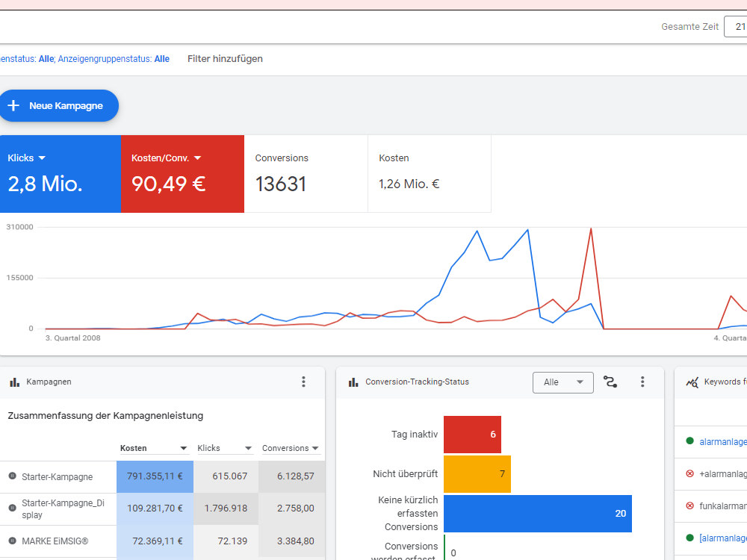Click the Starter-Kampagne_Display campaign name
This screenshot has width=747, height=560.
pos(63,508)
